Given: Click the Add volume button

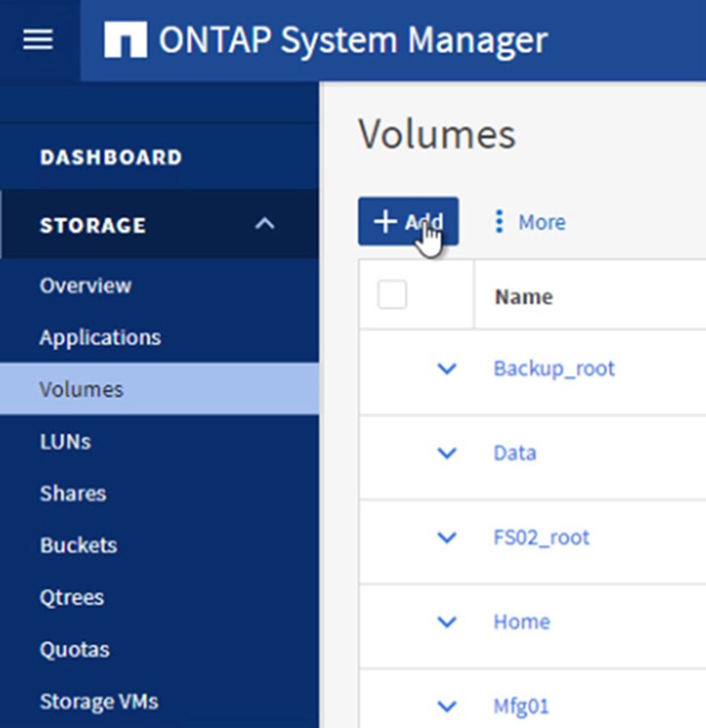Looking at the screenshot, I should pos(408,222).
